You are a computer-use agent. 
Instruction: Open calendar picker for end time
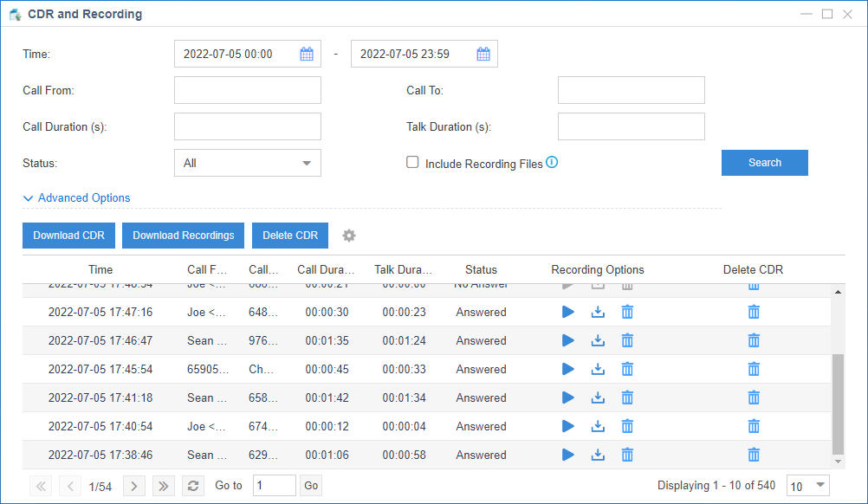point(483,54)
